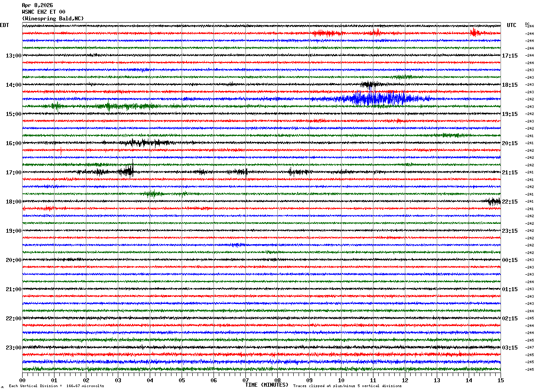The image size is (536, 392).
Task: Click the 23:15 UTC time label
Action: click(510, 231)
